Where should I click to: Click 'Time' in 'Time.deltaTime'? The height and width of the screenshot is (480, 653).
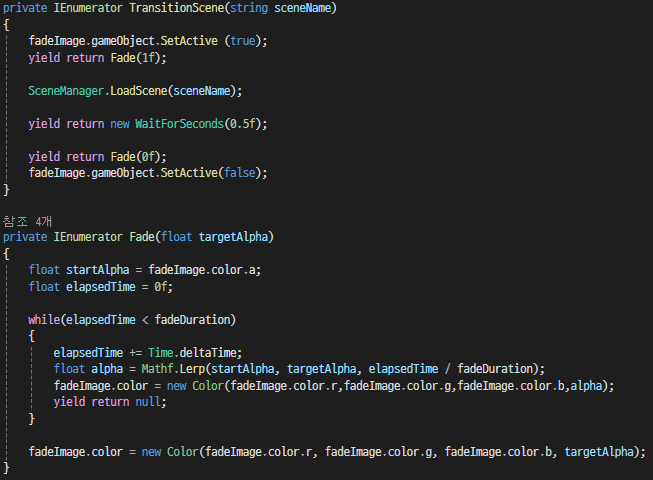(x=160, y=353)
